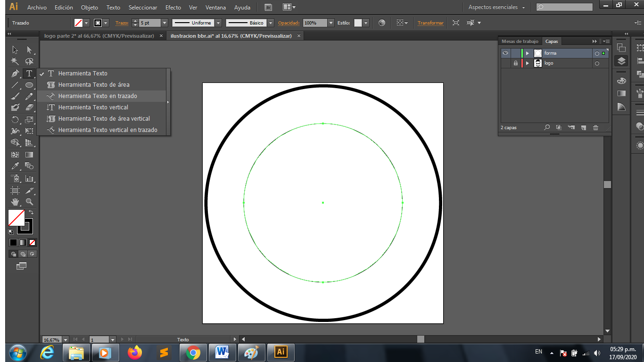Unlock the logo layer padlock
644x362 pixels.
[x=515, y=63]
